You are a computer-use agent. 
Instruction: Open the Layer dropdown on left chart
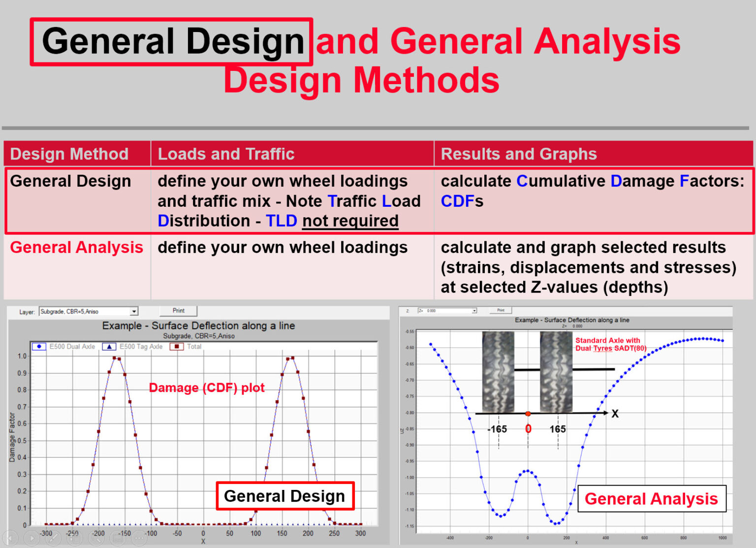(x=134, y=311)
